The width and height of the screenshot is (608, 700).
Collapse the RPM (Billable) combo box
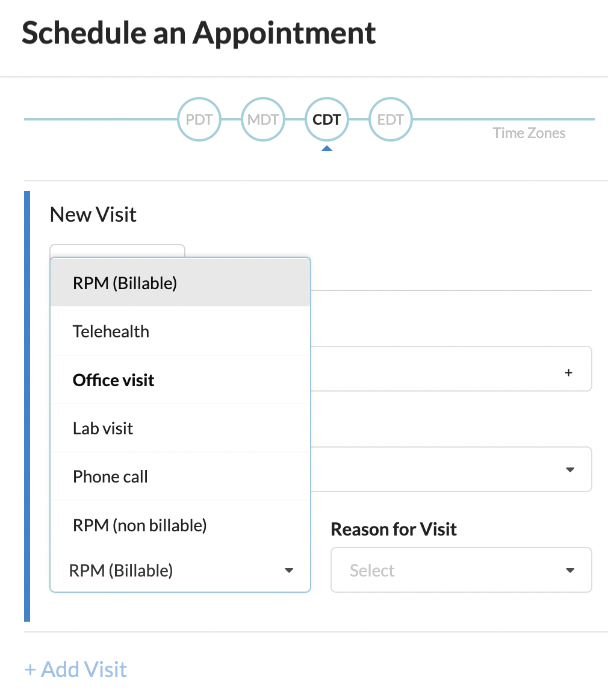click(289, 570)
